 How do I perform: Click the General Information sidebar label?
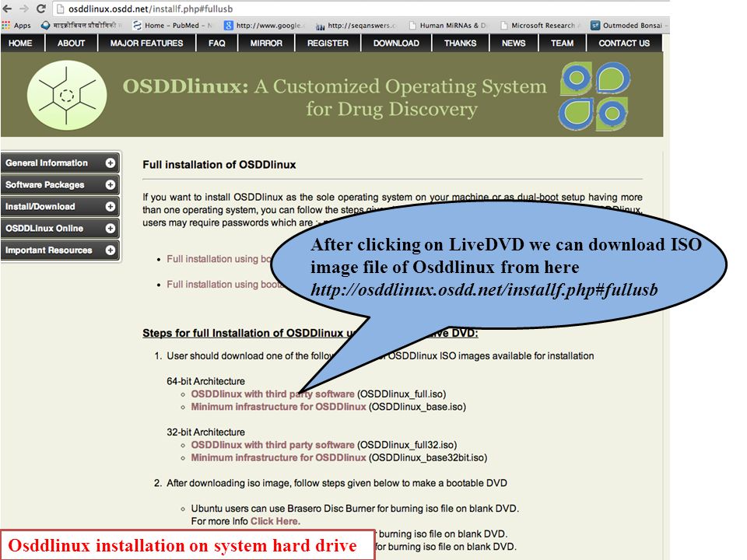pyautogui.click(x=47, y=163)
